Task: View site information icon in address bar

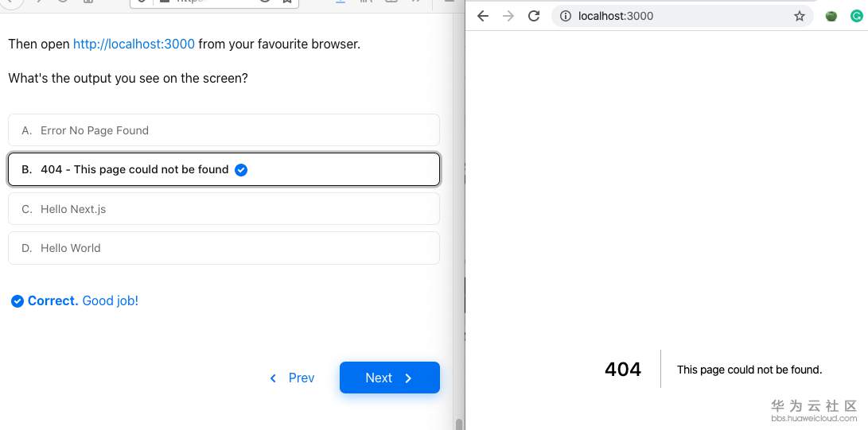Action: pos(564,16)
